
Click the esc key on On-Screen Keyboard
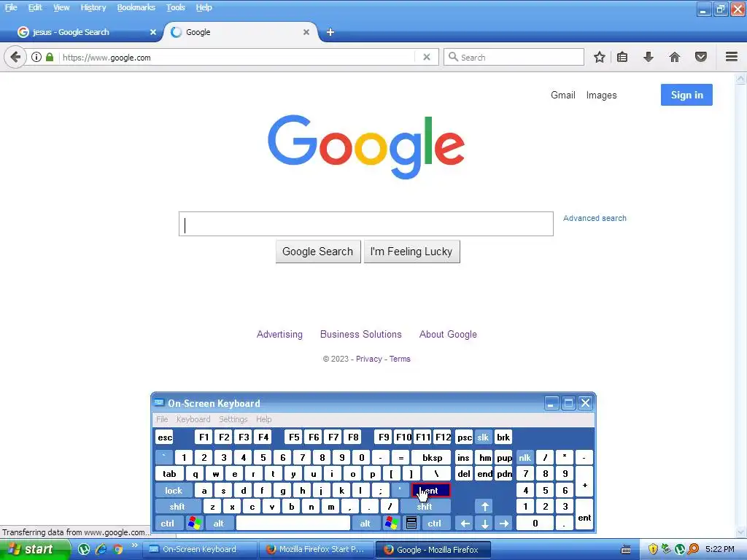coord(165,437)
